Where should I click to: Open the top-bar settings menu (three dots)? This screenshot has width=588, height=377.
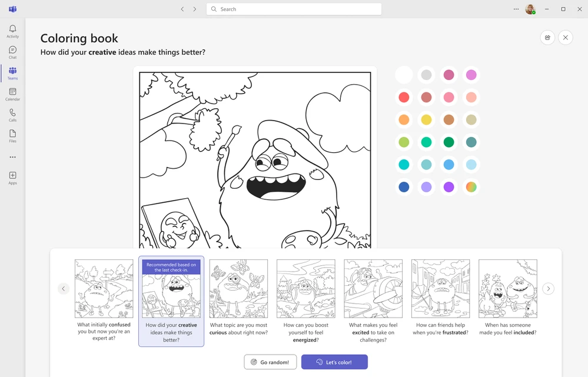point(516,9)
